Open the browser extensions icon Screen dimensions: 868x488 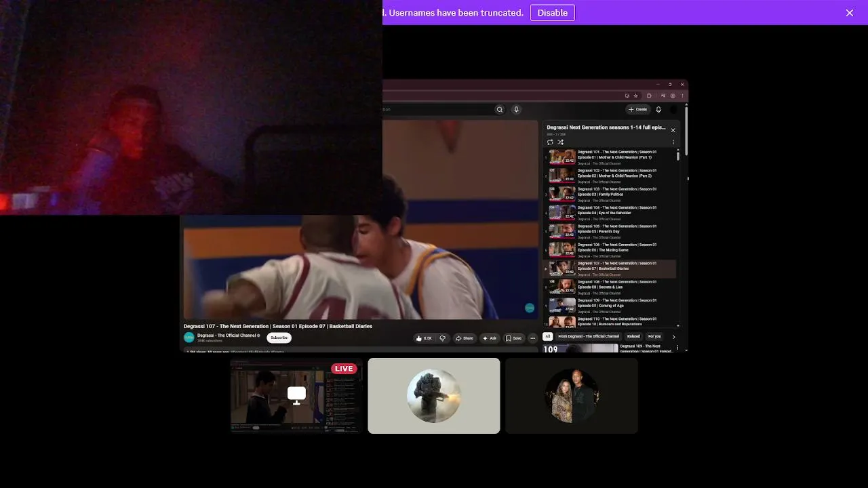[649, 96]
